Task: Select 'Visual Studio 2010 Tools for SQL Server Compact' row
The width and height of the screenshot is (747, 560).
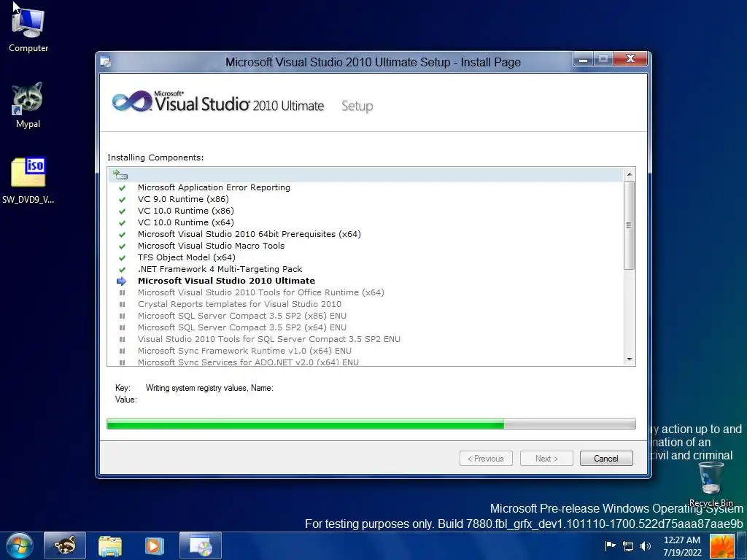Action: pyautogui.click(x=269, y=339)
